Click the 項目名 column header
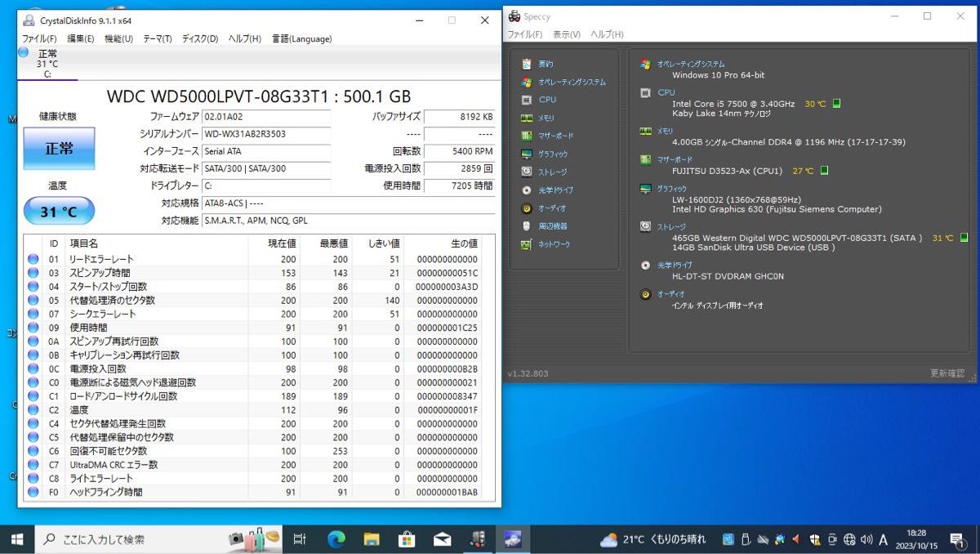 tap(84, 243)
